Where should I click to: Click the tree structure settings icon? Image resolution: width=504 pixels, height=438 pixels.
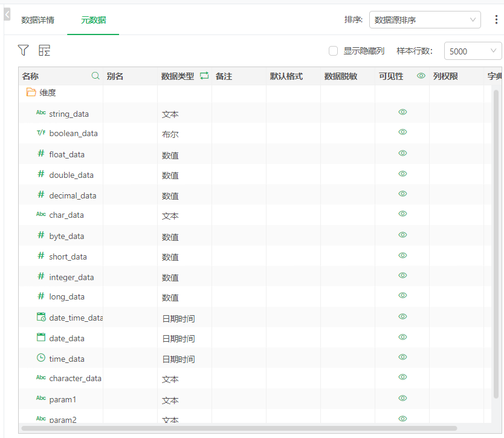point(44,50)
